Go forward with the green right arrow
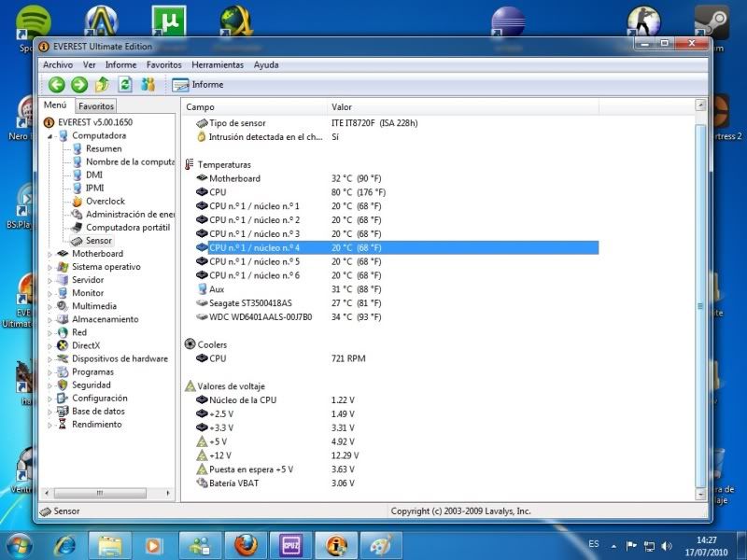This screenshot has width=747, height=560. [79, 85]
